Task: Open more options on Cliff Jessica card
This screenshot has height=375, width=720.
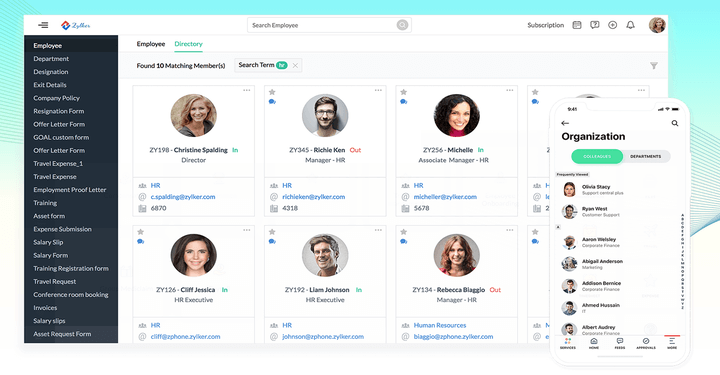Action: [247, 230]
